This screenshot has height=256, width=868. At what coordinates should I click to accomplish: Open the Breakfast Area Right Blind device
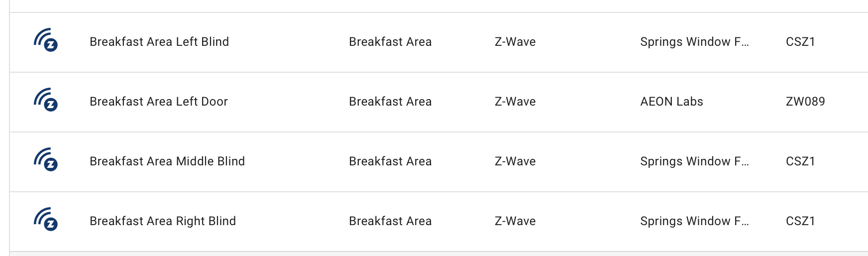[x=163, y=221]
